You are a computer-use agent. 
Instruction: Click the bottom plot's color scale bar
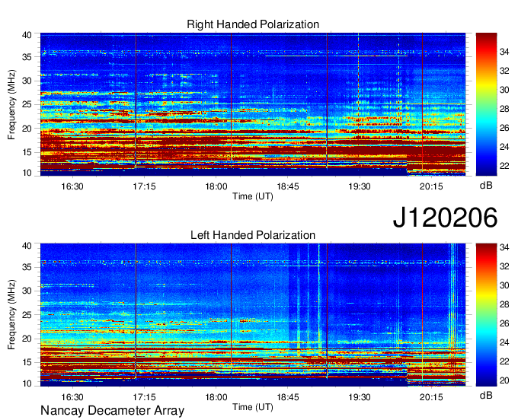click(486, 315)
